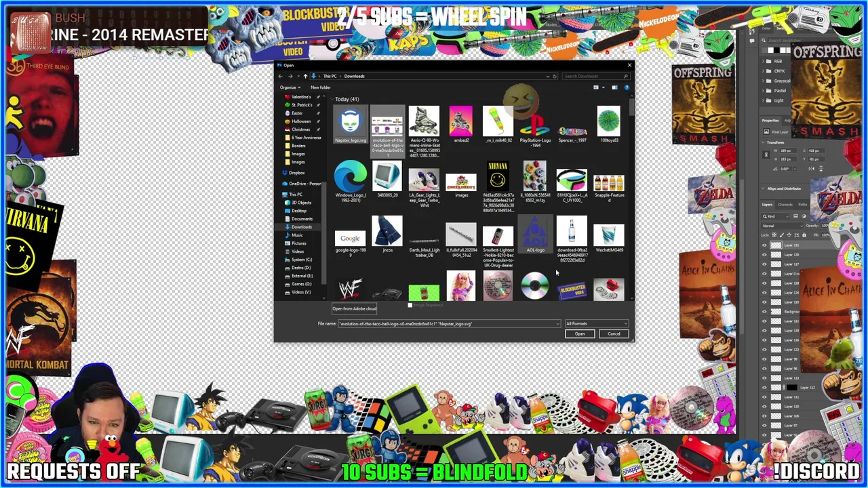Click the New folder button
Viewport: 868px width, 488px height.
321,87
